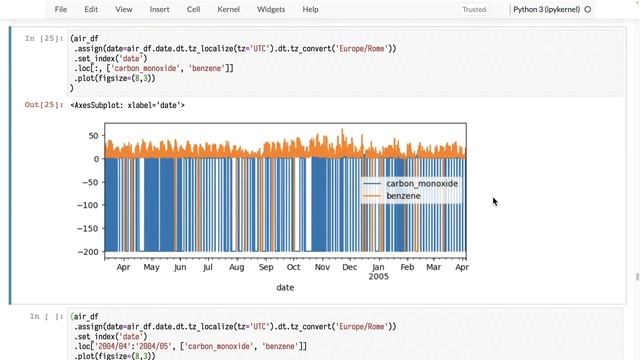640x360 pixels.
Task: Click the Aug tick label on x-axis
Action: click(x=236, y=267)
